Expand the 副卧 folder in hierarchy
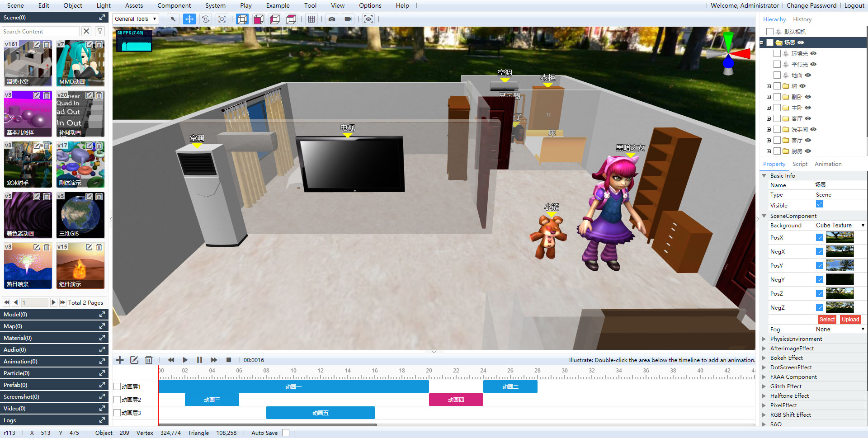 (x=769, y=97)
